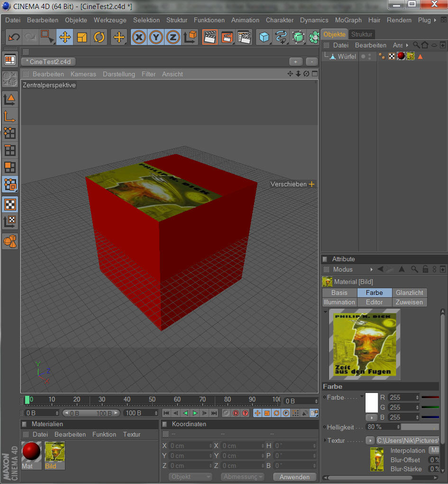The height and width of the screenshot is (484, 448).
Task: Open the Interpolation dropdown
Action: pyautogui.click(x=434, y=450)
